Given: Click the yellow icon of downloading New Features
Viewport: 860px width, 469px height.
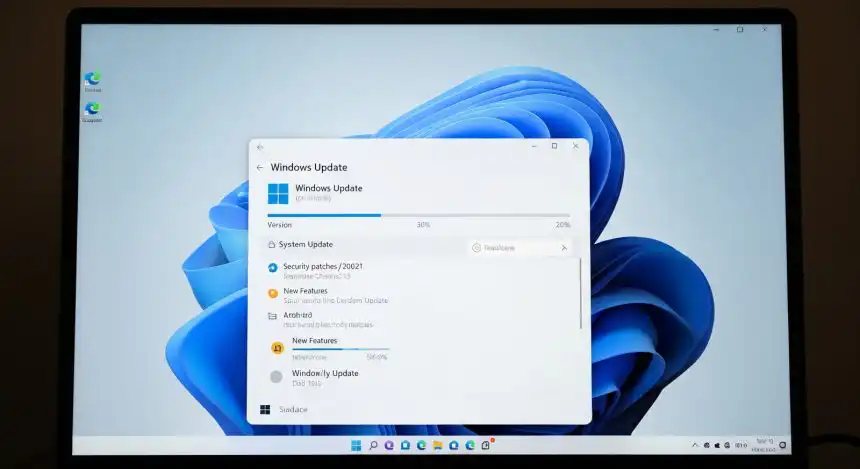Looking at the screenshot, I should pos(277,347).
